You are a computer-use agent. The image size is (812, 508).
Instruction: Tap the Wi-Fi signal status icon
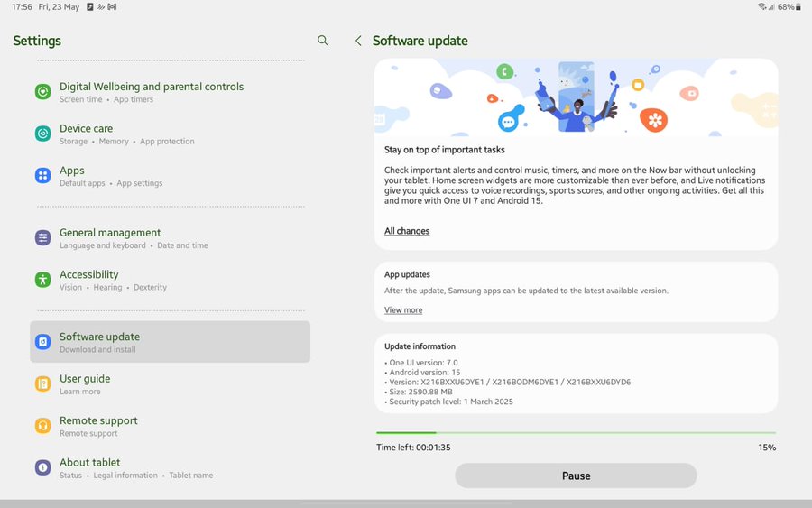tap(761, 6)
